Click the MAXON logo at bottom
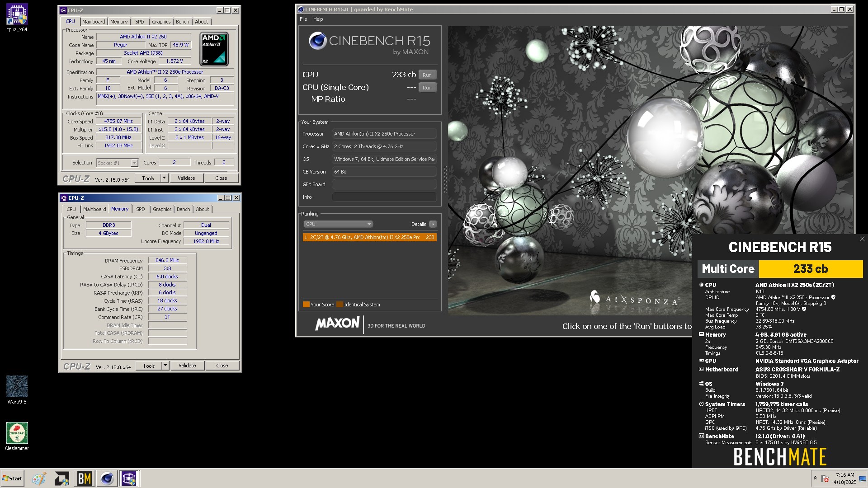 coord(337,324)
